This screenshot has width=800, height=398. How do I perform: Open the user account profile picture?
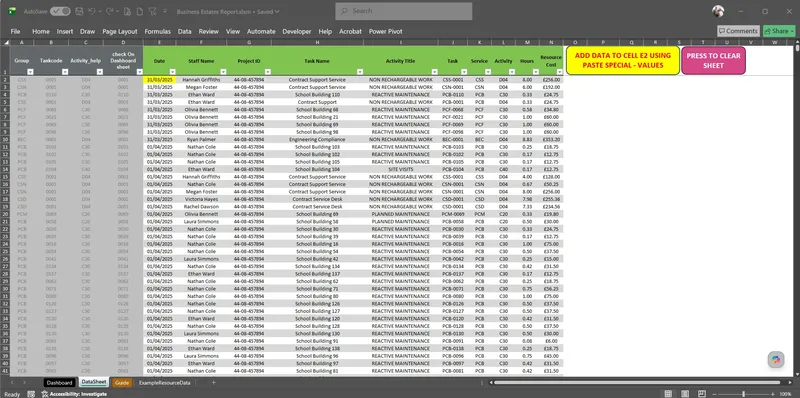(718, 11)
